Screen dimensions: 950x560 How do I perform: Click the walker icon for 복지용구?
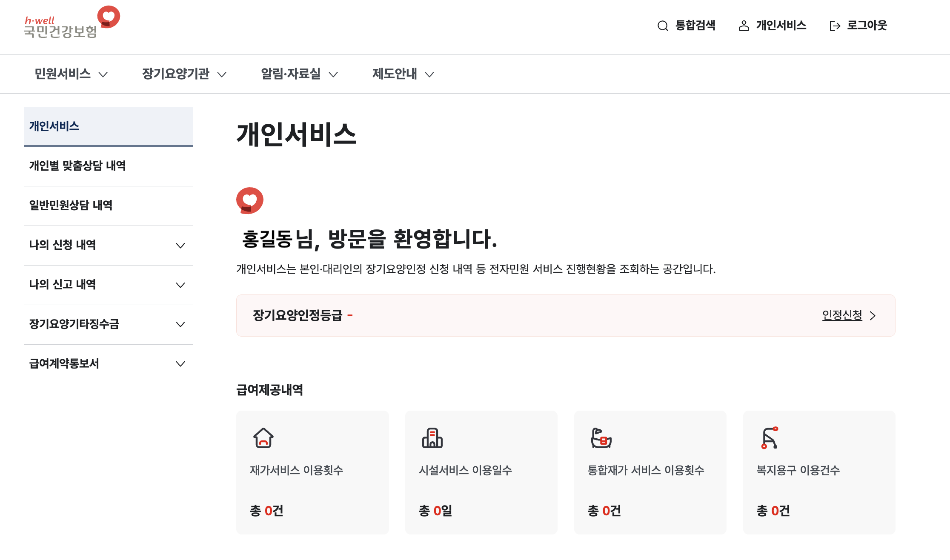coord(770,438)
